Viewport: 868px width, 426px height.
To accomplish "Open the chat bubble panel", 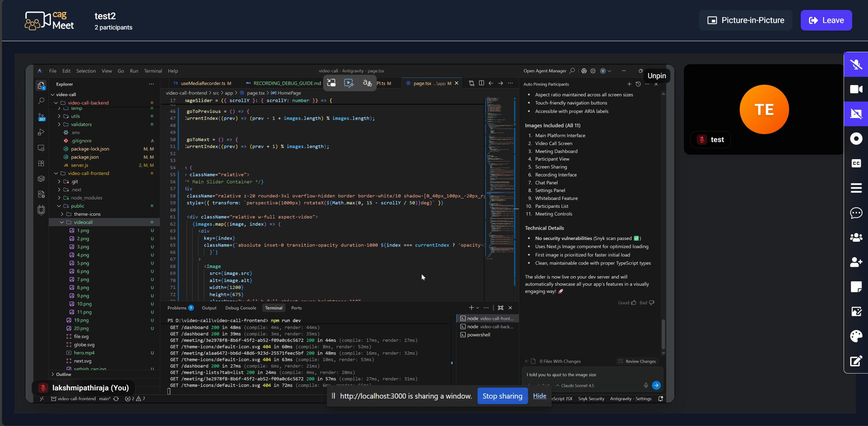I will click(856, 213).
